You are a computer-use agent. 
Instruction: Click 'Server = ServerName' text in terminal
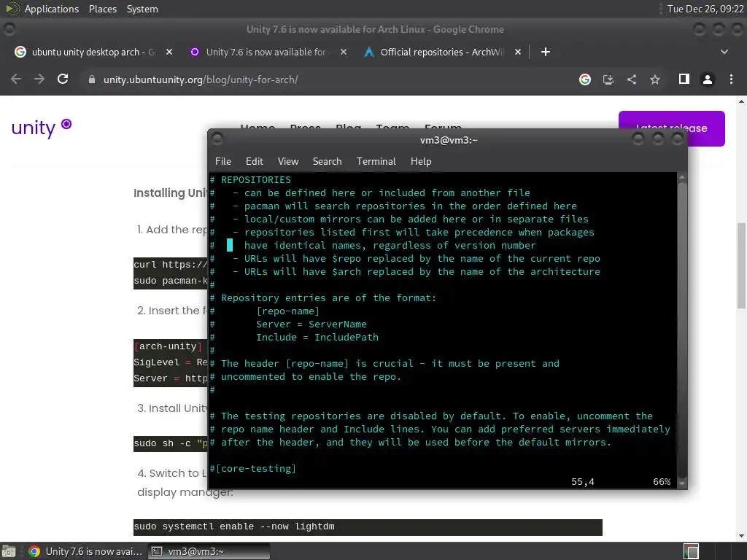tap(311, 324)
